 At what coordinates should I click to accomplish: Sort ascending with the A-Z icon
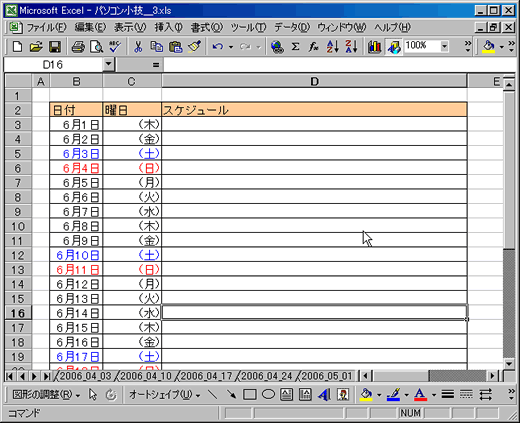[x=333, y=47]
